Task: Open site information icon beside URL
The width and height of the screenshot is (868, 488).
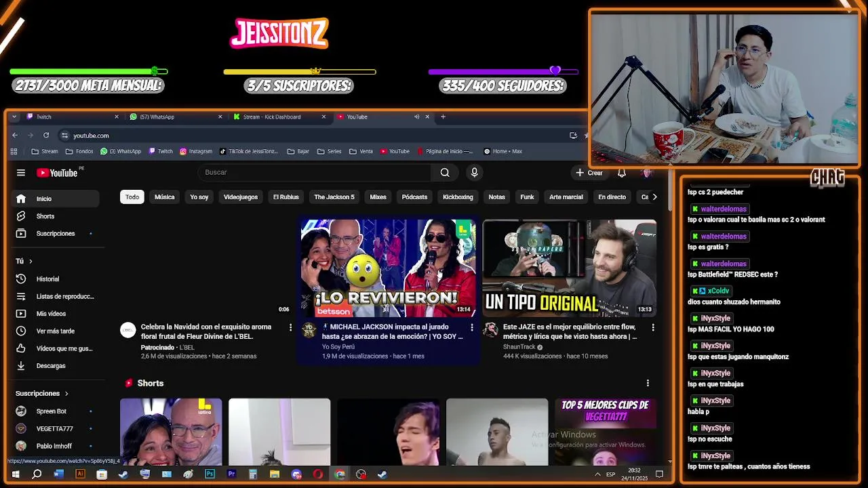Action: point(64,136)
